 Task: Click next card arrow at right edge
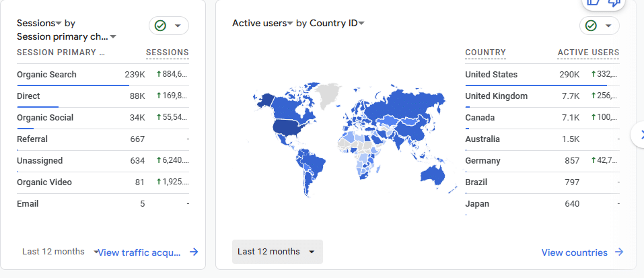[639, 134]
